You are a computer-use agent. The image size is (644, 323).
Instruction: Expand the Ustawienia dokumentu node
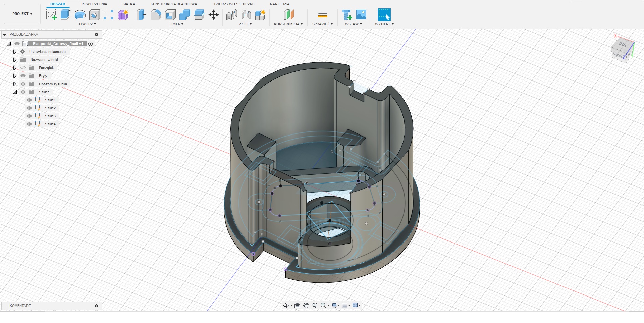click(x=15, y=52)
